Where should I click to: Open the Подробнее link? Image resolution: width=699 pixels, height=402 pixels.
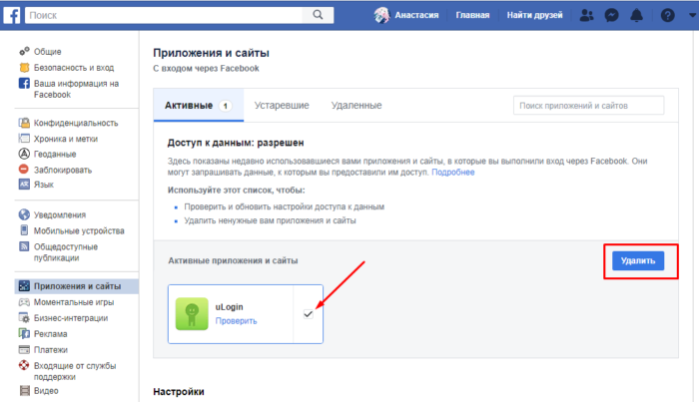tap(452, 172)
